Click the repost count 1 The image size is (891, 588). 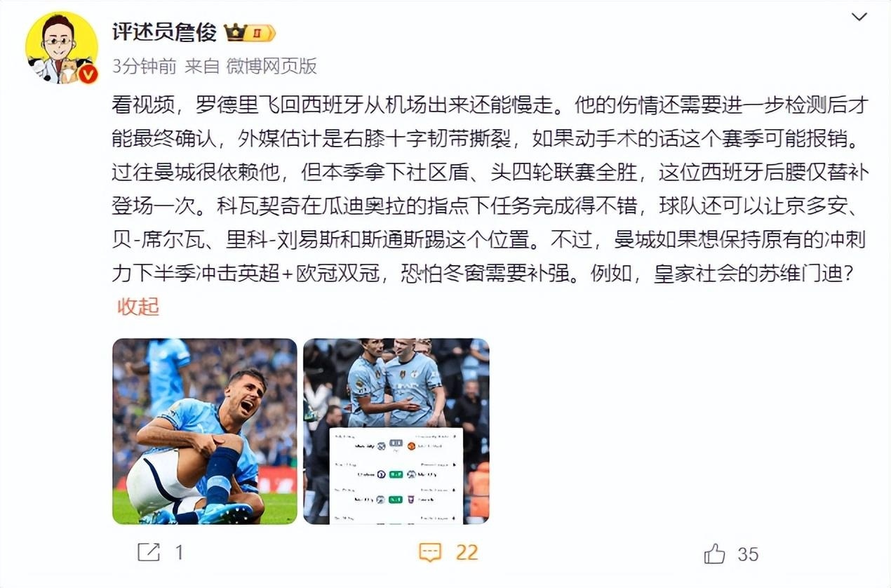point(179,553)
